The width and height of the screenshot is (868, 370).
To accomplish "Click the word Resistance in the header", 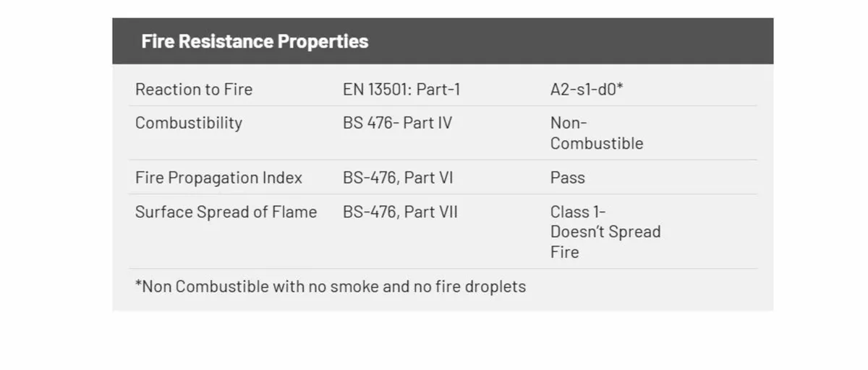I will 225,41.
